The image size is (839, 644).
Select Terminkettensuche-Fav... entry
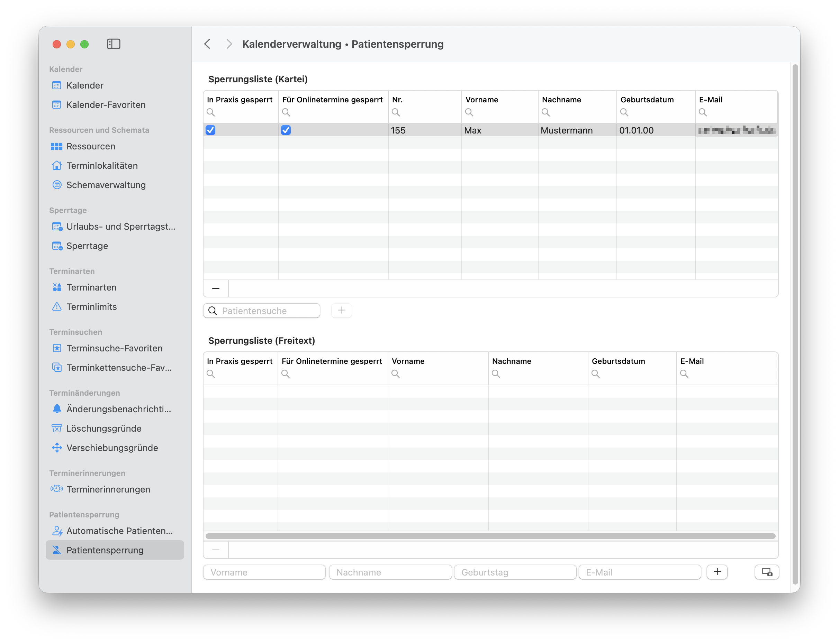pyautogui.click(x=115, y=368)
